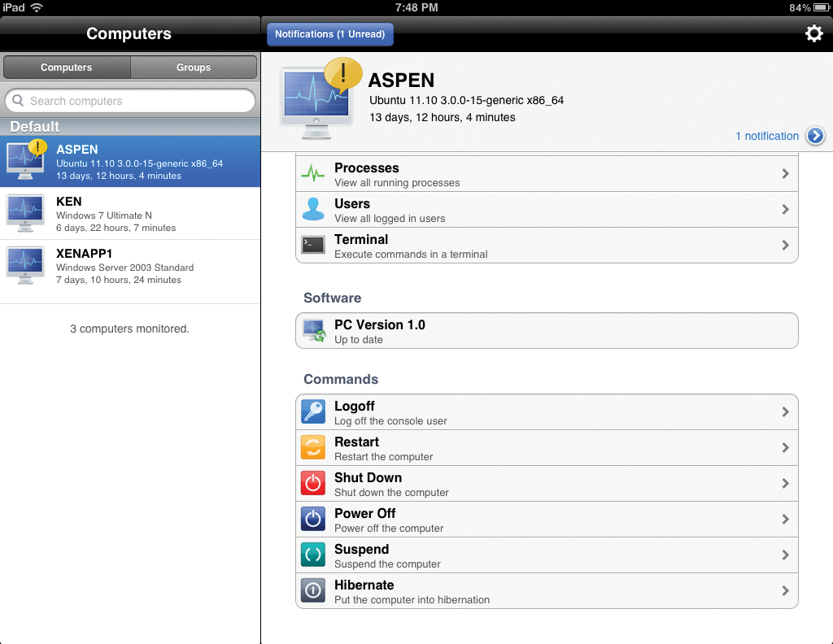Image resolution: width=833 pixels, height=644 pixels.
Task: Click the Logoff key icon
Action: click(x=313, y=411)
